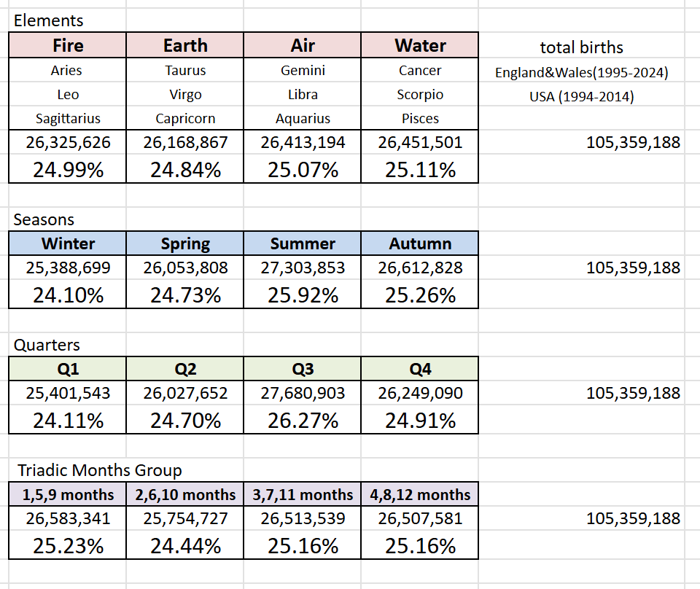Click the 'Triadic Months Group' title cell
Image resolution: width=700 pixels, height=589 pixels.
99,470
